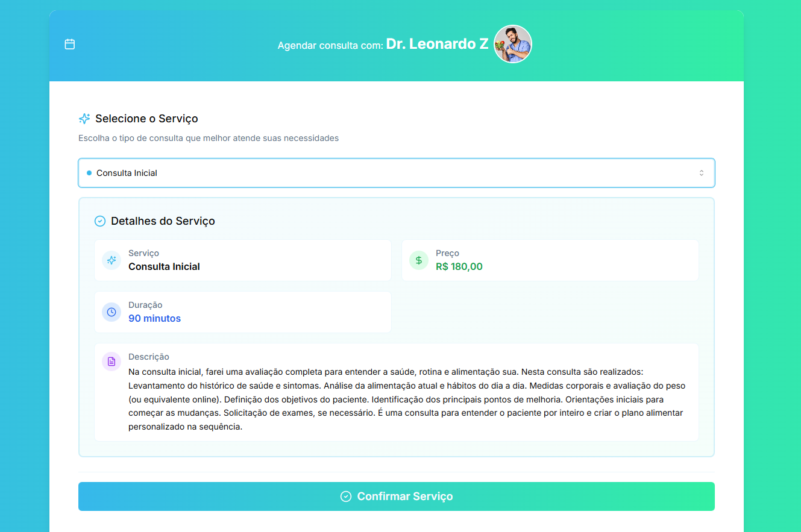801x532 pixels.
Task: Click the Confirmar Serviço button
Action: (x=396, y=496)
